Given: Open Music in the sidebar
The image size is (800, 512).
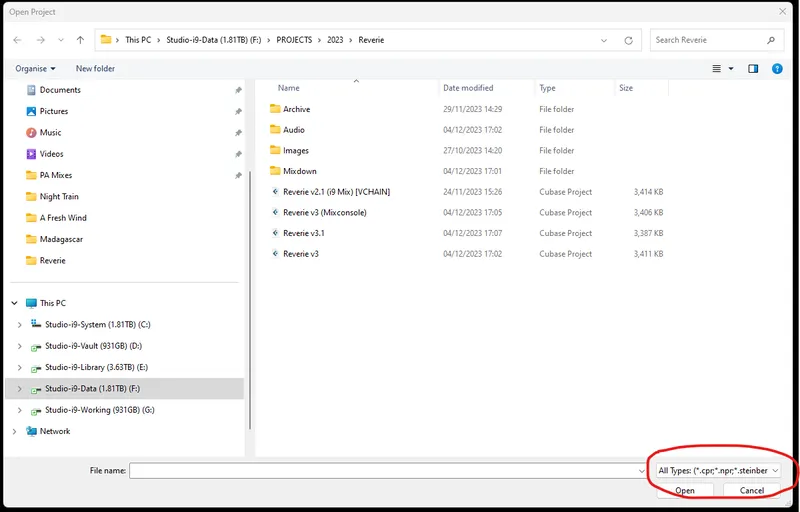Looking at the screenshot, I should 50,133.
